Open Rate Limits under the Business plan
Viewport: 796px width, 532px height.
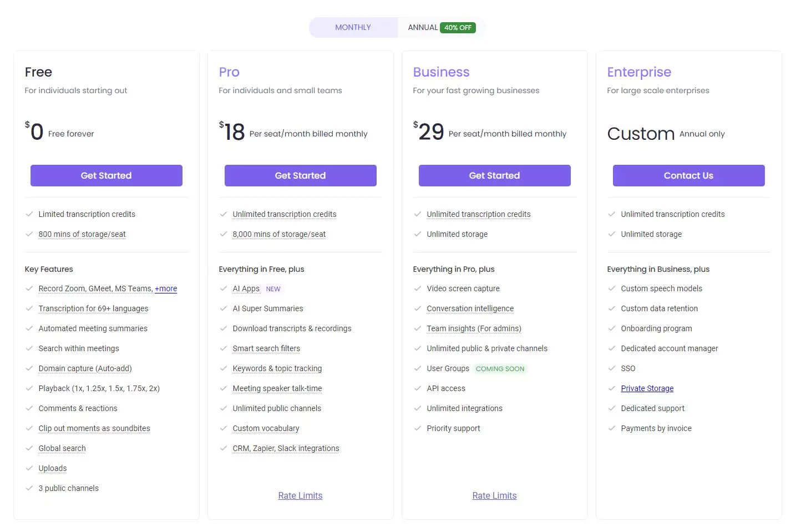(494, 495)
